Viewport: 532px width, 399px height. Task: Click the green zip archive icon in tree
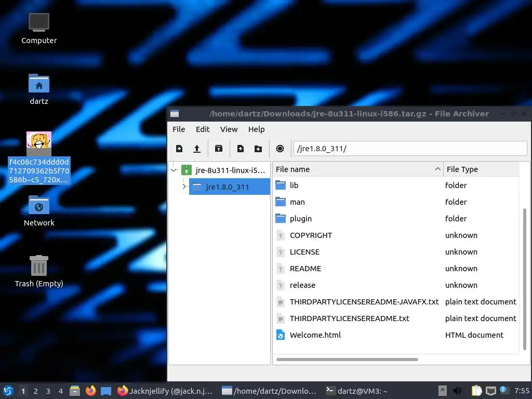pyautogui.click(x=187, y=170)
